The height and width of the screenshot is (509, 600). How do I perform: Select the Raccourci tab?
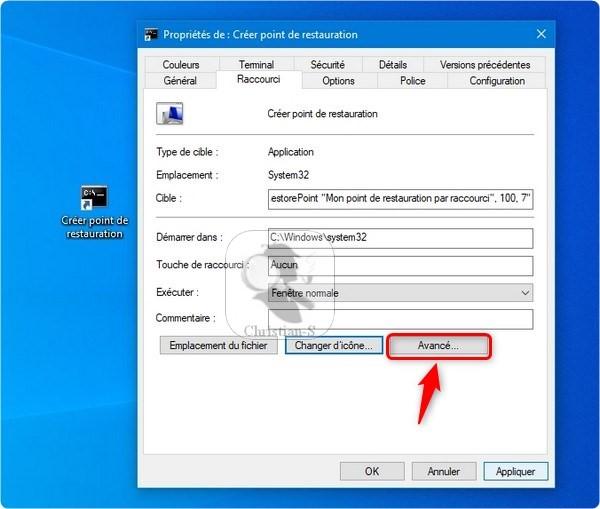coord(259,79)
